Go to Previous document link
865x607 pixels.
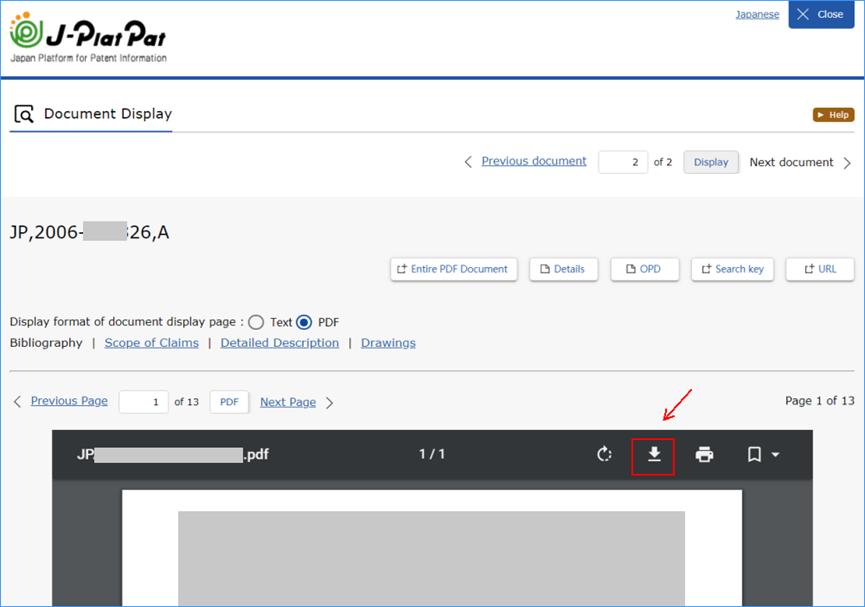(x=533, y=161)
